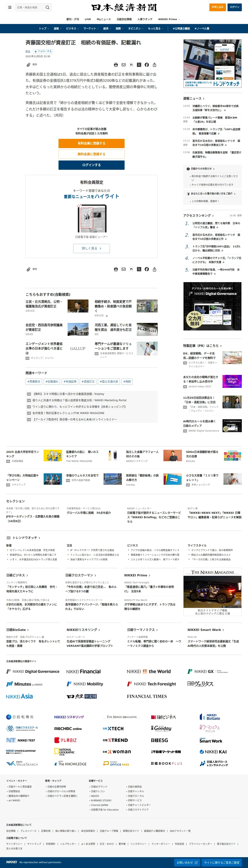The image size is (248, 868).
Task: Open the トレンドウオッチ ad banner thumbnail
Action: click(x=212, y=64)
